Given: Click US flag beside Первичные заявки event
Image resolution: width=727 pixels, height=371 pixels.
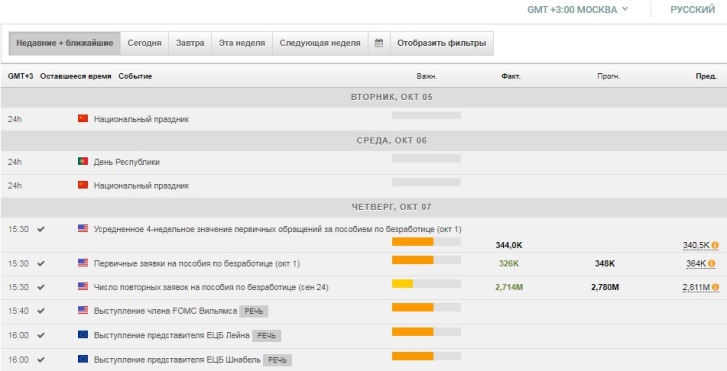Looking at the screenshot, I should tap(83, 263).
